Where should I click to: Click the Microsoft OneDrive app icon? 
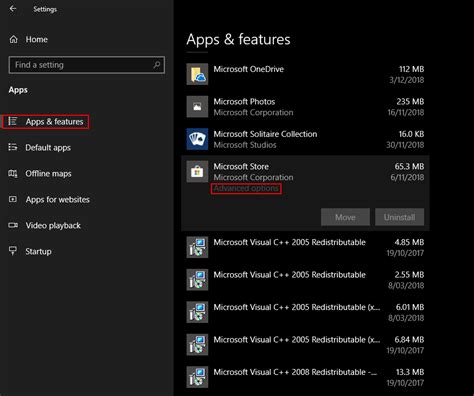197,74
